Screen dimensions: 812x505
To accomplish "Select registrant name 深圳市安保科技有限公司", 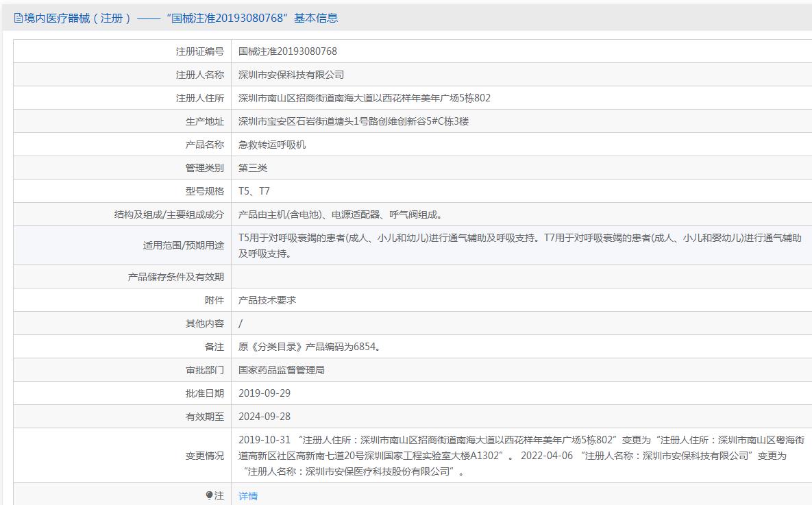I will [291, 75].
